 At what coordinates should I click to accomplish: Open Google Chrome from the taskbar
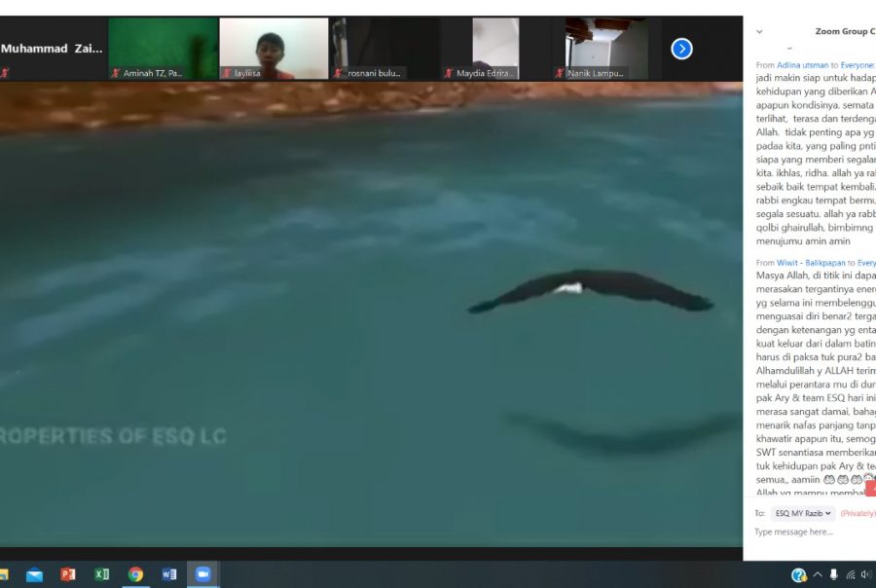point(135,574)
